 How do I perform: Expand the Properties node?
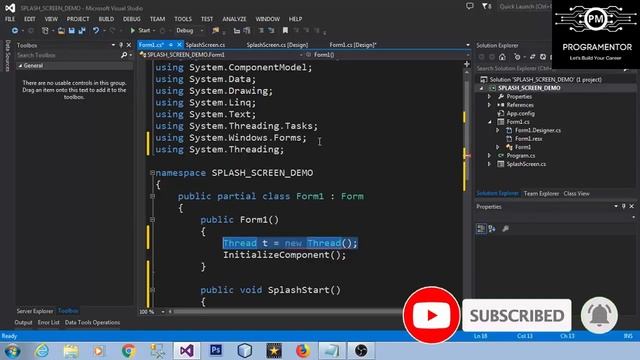pyautogui.click(x=489, y=97)
